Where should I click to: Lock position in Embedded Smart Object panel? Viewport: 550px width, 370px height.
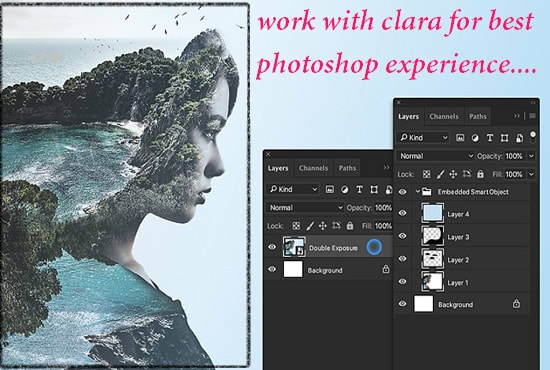(453, 174)
